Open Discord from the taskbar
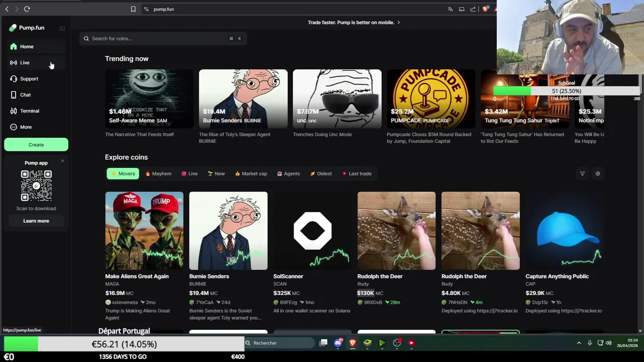This screenshot has width=644, height=362. [338, 343]
